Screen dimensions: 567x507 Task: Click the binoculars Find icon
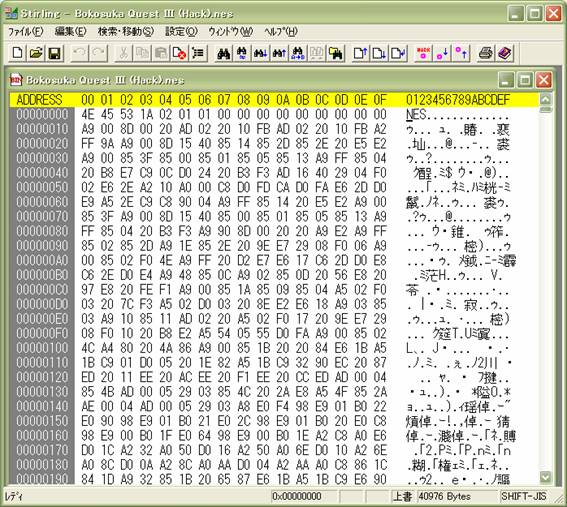click(224, 53)
